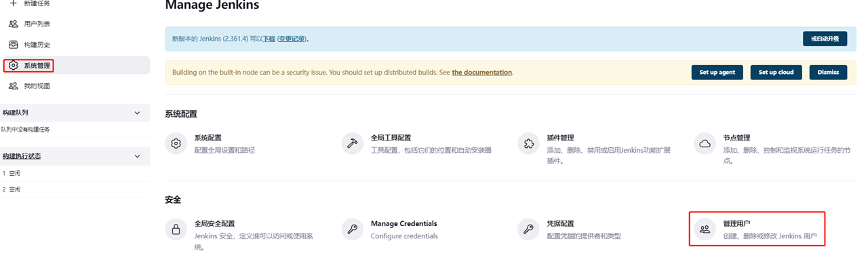This screenshot has width=868, height=262.
Task: Click the plus icon beside 新建任务
Action: 13,3
